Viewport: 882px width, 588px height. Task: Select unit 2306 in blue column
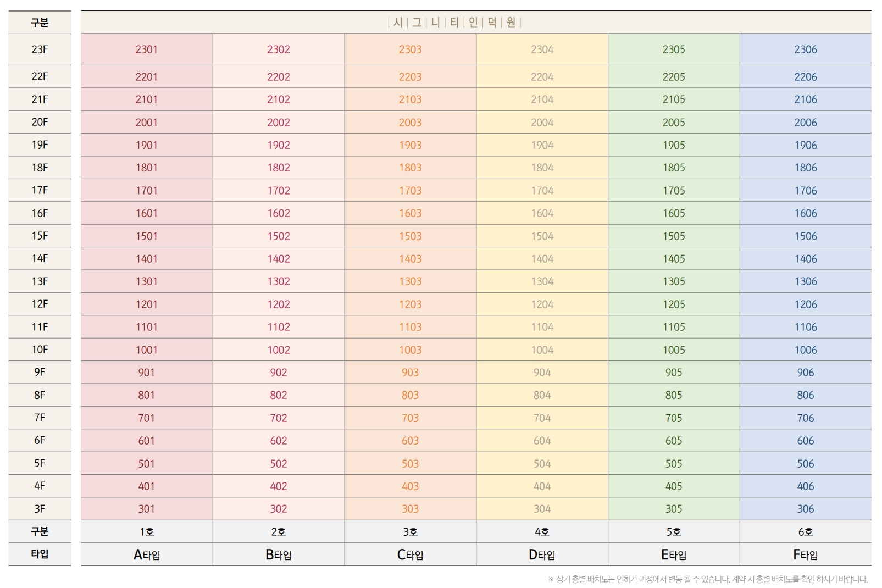806,49
